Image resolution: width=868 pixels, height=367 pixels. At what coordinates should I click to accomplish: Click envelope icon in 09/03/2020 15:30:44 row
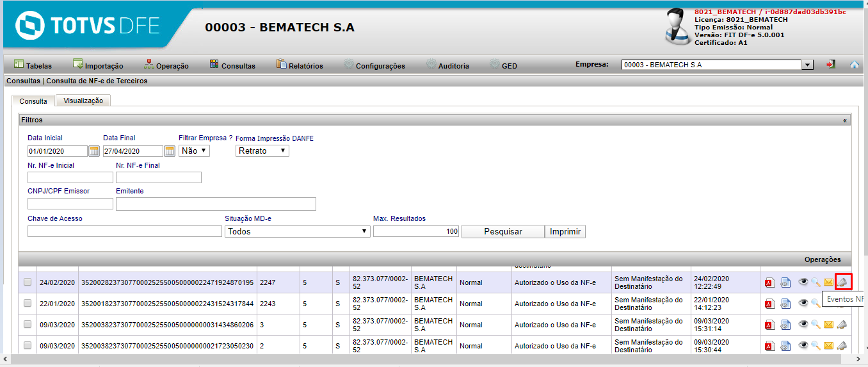(828, 345)
